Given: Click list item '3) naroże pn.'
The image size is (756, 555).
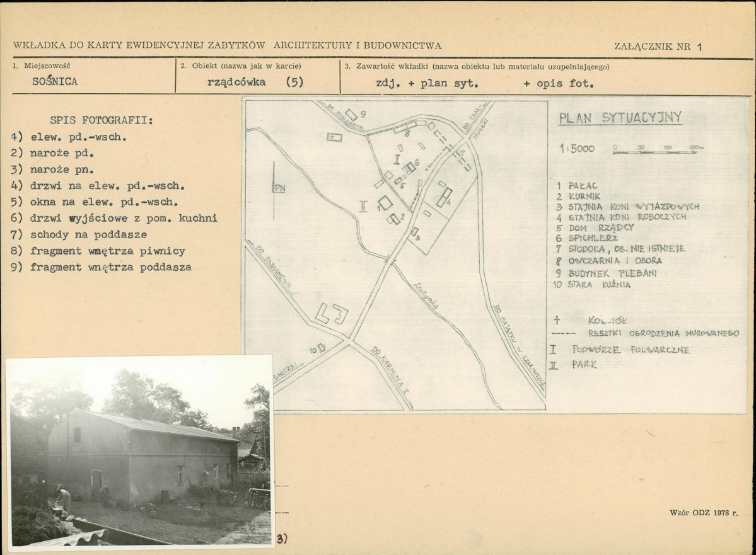Looking at the screenshot, I should pyautogui.click(x=52, y=169).
